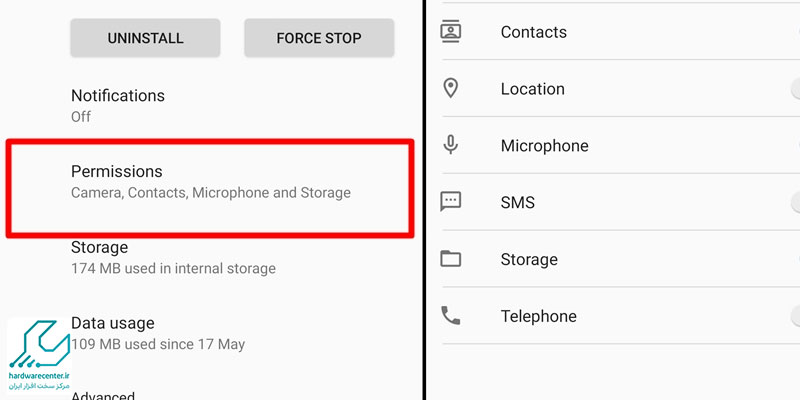Tap the Microphone icon

pyautogui.click(x=451, y=145)
